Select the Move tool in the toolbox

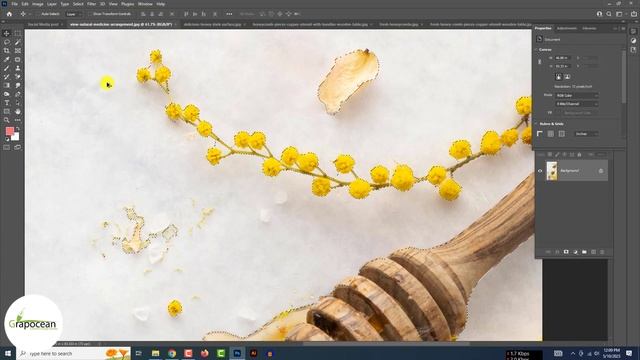7,33
